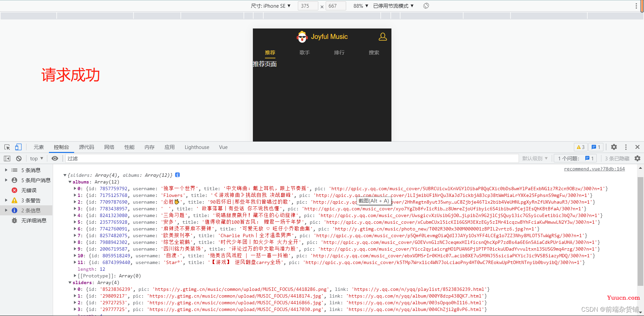Viewport: 644px width, 316px height.
Task: Click the live expression eye icon
Action: tap(55, 159)
